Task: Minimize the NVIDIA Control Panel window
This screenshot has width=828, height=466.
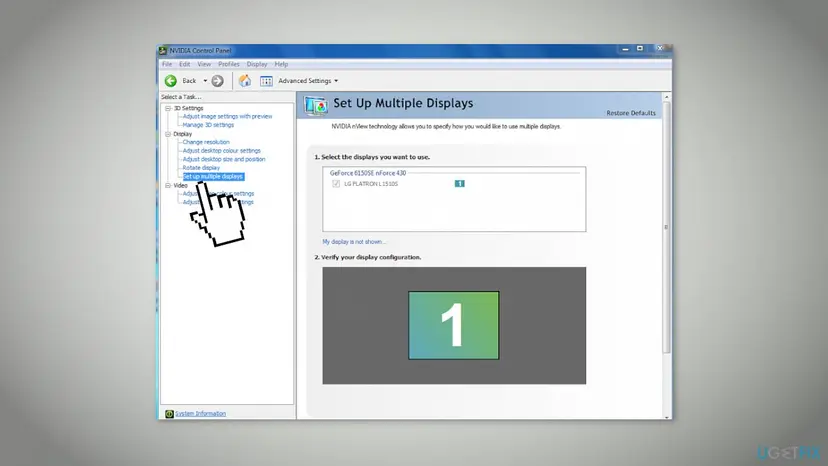Action: pyautogui.click(x=625, y=49)
